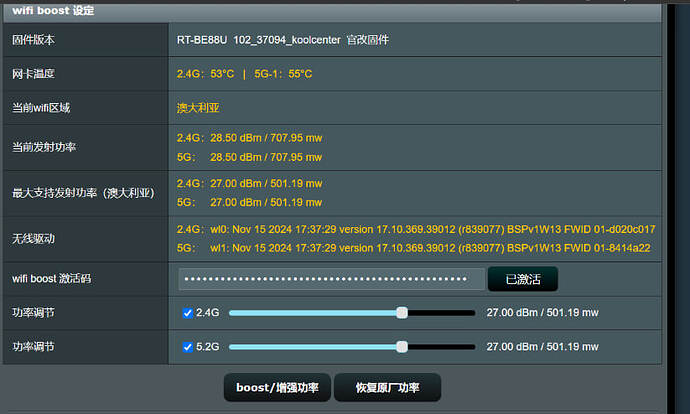
Task: Click the wifi region value 澳大利亚
Action: (198, 108)
